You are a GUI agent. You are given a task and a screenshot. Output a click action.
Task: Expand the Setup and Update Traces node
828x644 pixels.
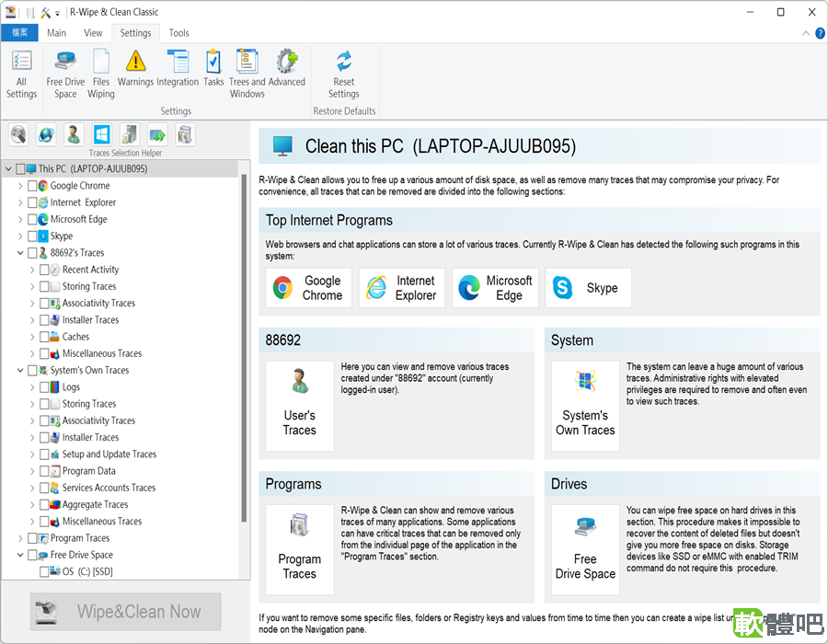tap(32, 454)
